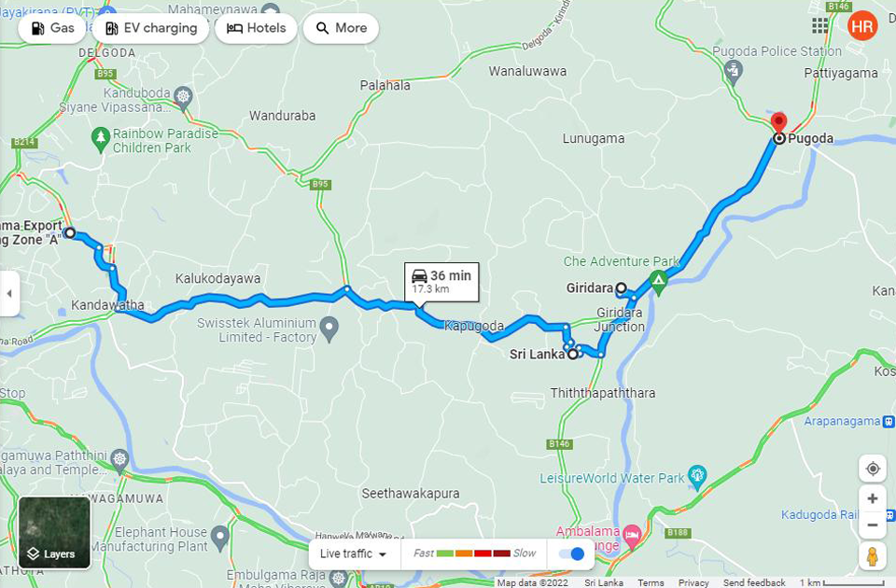The image size is (896, 588).
Task: Select Rainbow Paradise Children Park tree marker
Action: pos(101,139)
